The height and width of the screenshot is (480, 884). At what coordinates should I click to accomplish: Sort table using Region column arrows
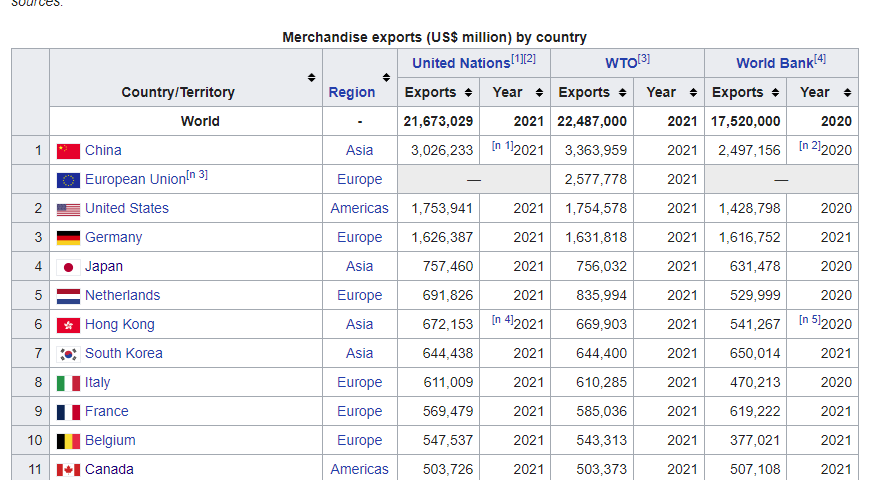tap(386, 77)
